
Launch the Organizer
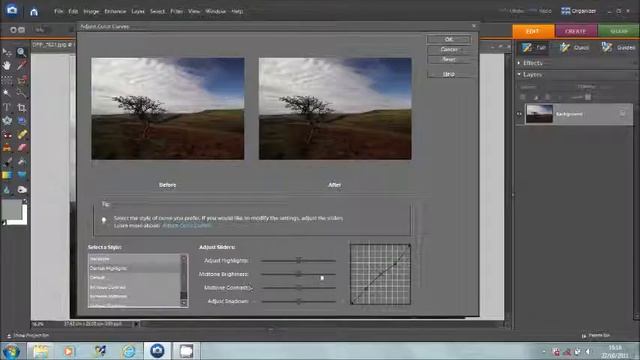point(578,11)
